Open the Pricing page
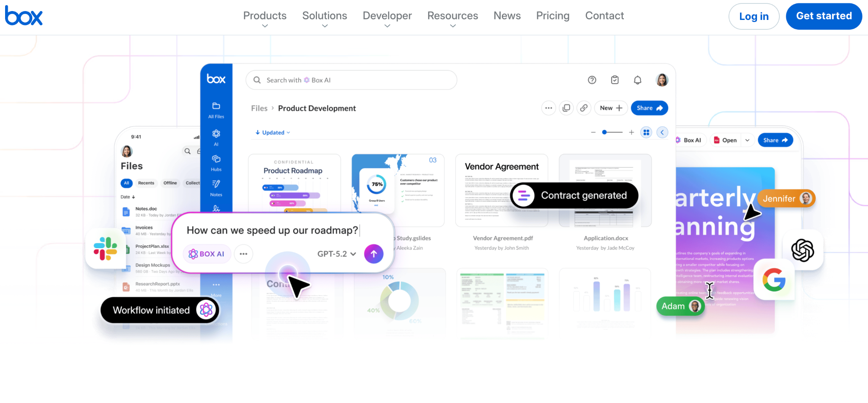 [553, 16]
